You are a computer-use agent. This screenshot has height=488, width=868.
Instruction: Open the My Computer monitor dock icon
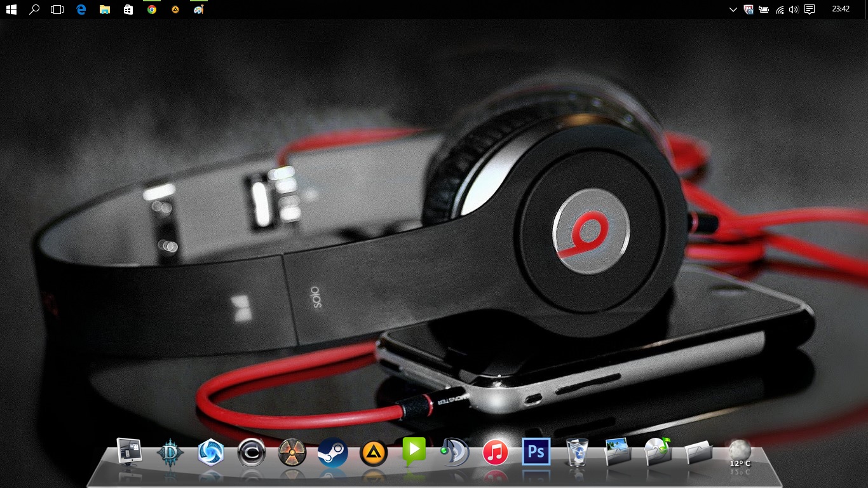click(130, 452)
